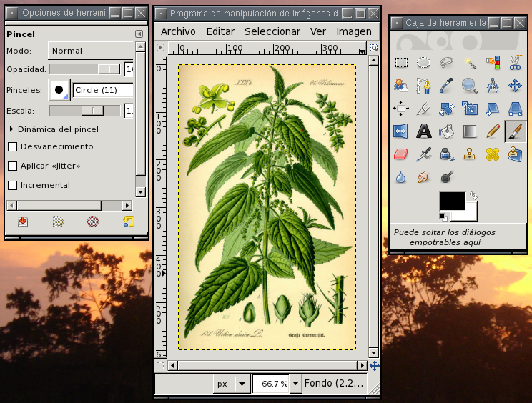Select the Color Picker eyedropper tool
The height and width of the screenshot is (403, 532).
pyautogui.click(x=446, y=86)
